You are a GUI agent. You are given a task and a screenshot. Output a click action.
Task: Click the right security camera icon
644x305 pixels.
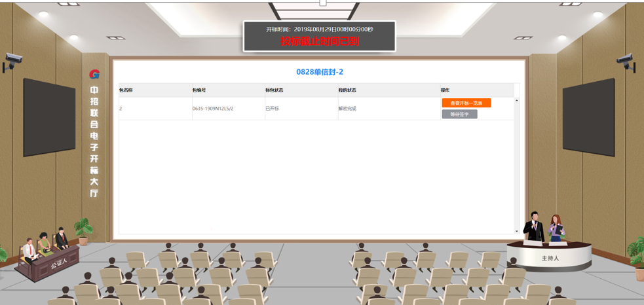[x=626, y=62]
